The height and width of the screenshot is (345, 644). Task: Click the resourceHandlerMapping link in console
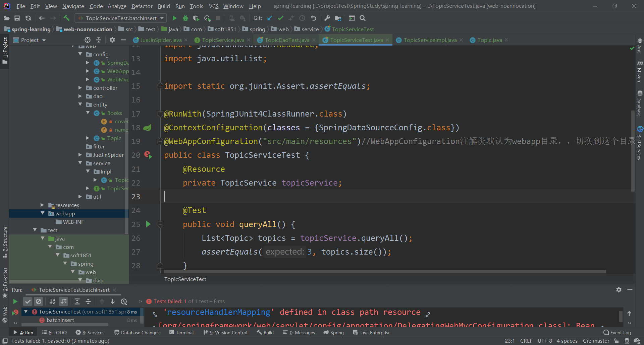218,312
